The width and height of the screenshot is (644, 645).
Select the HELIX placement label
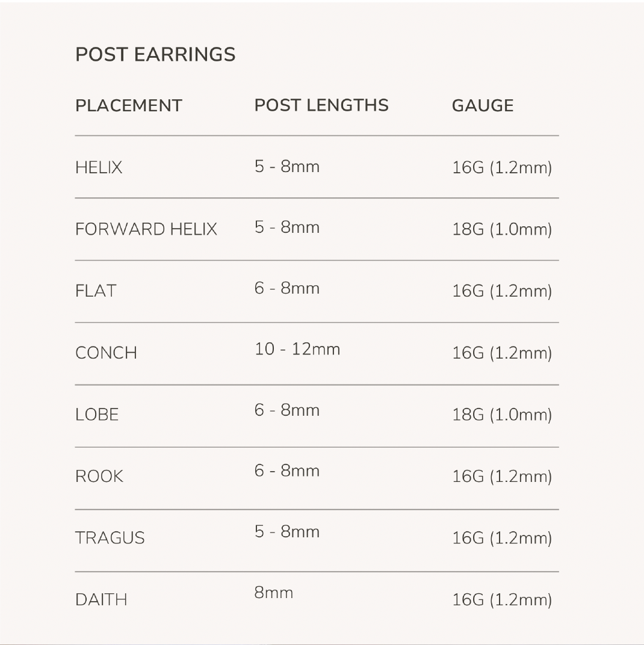(x=99, y=167)
